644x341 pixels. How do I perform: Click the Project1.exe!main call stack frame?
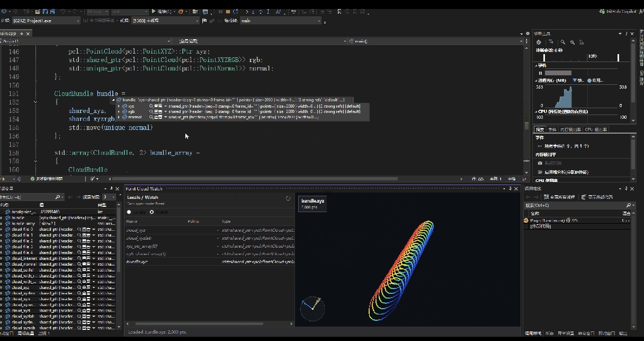[577, 220]
